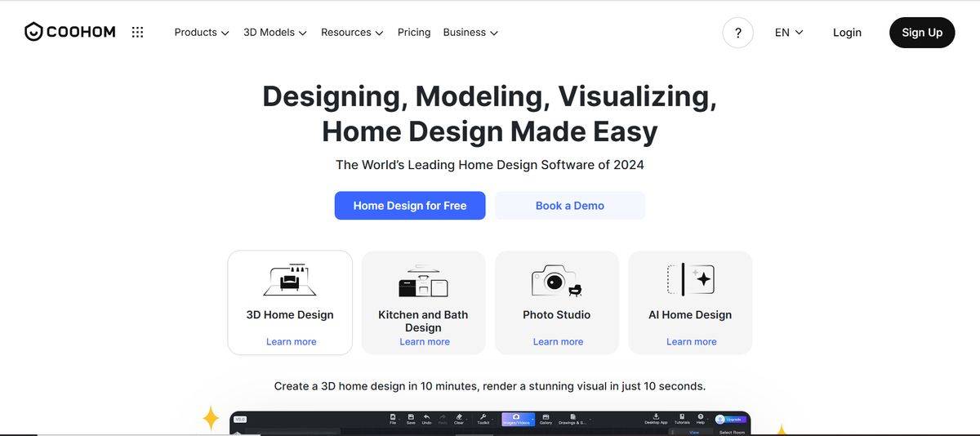This screenshot has height=436, width=980.
Task: Click the black Sign Up button
Action: [x=921, y=33]
